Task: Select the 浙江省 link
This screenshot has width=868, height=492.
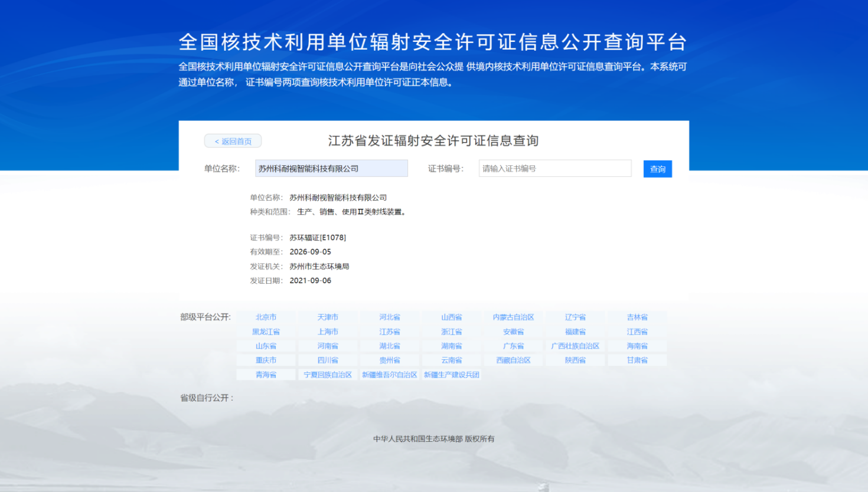Action: (452, 332)
